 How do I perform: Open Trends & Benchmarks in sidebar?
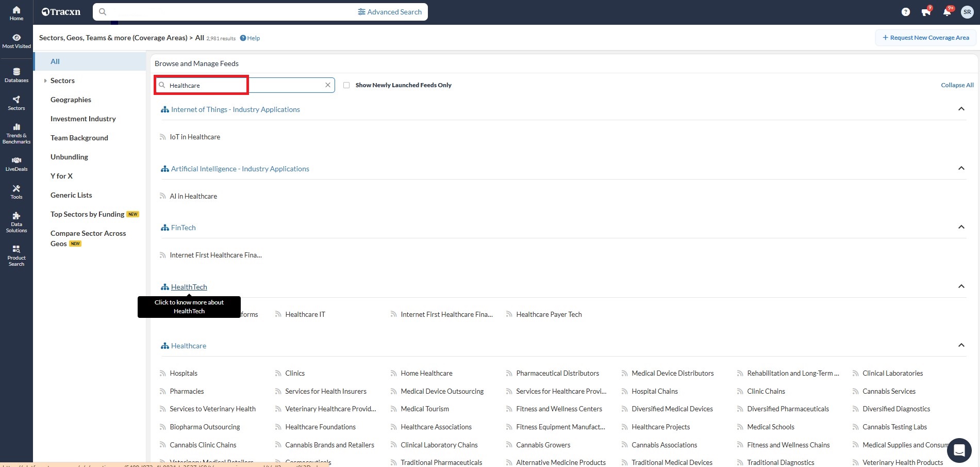pyautogui.click(x=16, y=133)
